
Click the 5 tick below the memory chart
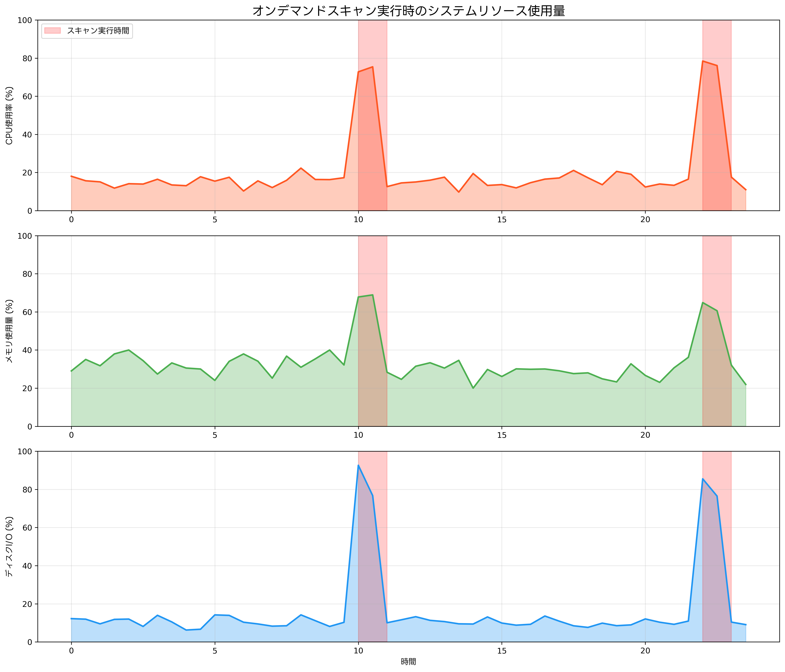[x=215, y=435]
